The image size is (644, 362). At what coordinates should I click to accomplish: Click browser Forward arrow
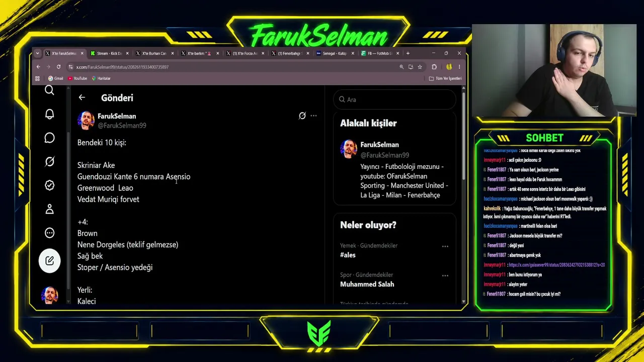click(x=48, y=66)
